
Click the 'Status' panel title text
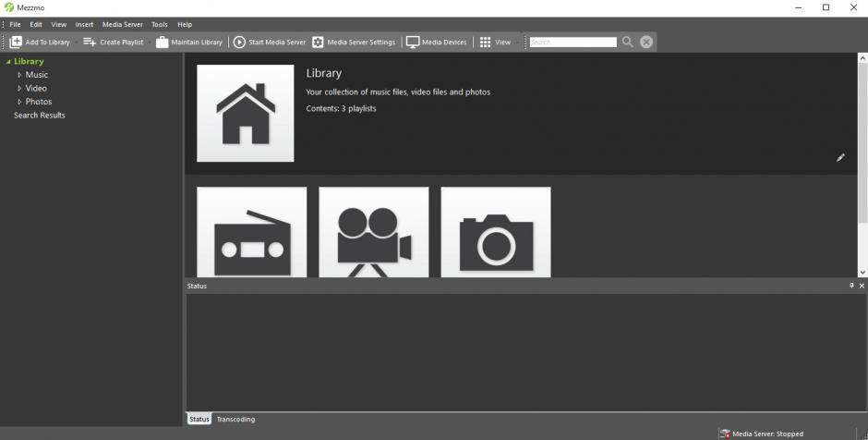(x=197, y=286)
